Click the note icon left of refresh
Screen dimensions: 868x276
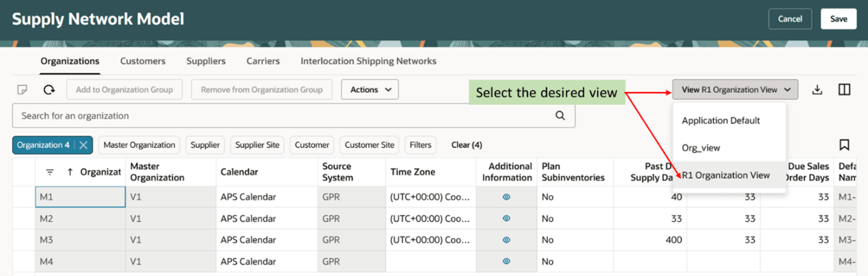coord(22,90)
